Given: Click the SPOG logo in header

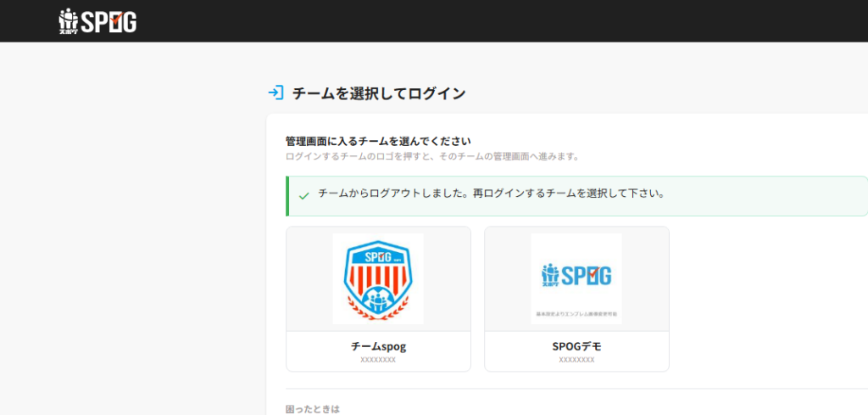Looking at the screenshot, I should [97, 21].
